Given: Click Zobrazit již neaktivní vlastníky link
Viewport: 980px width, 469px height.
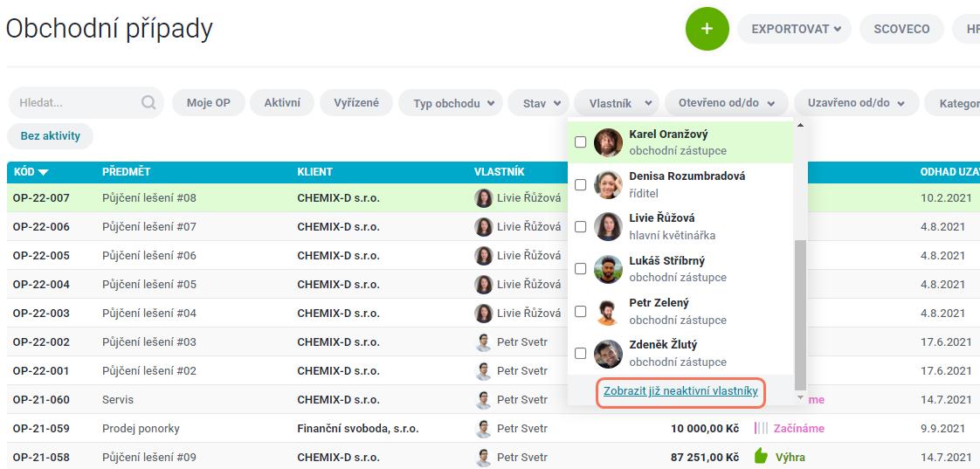Looking at the screenshot, I should coord(680,391).
